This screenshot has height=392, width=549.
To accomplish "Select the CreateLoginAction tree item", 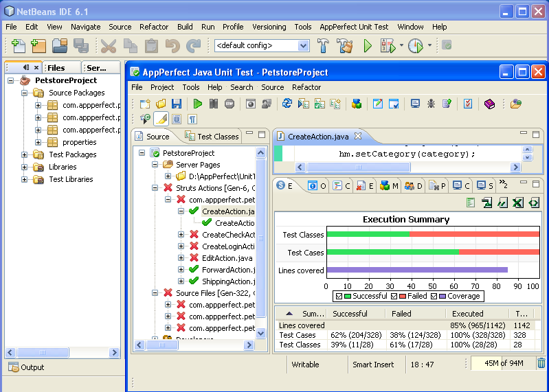I will tap(228, 246).
